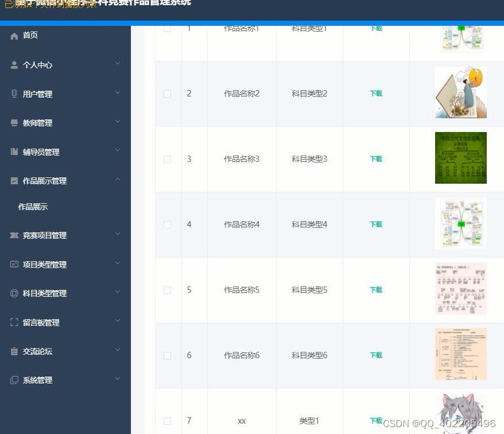
Task: Click the 类型1 cell in row 7
Action: [309, 421]
